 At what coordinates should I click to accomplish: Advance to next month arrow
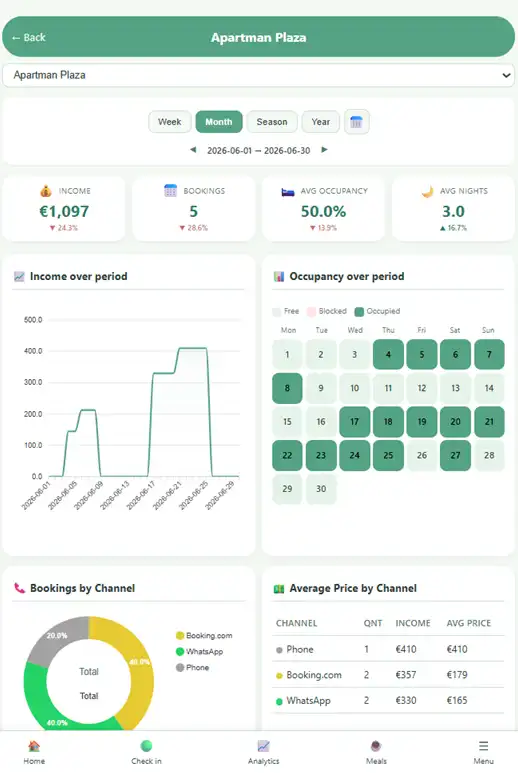click(x=324, y=150)
